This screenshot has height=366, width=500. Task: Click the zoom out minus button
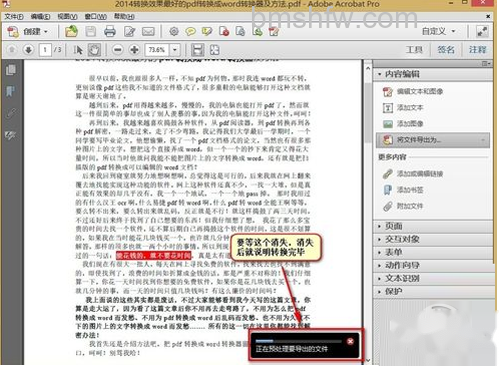(117, 50)
